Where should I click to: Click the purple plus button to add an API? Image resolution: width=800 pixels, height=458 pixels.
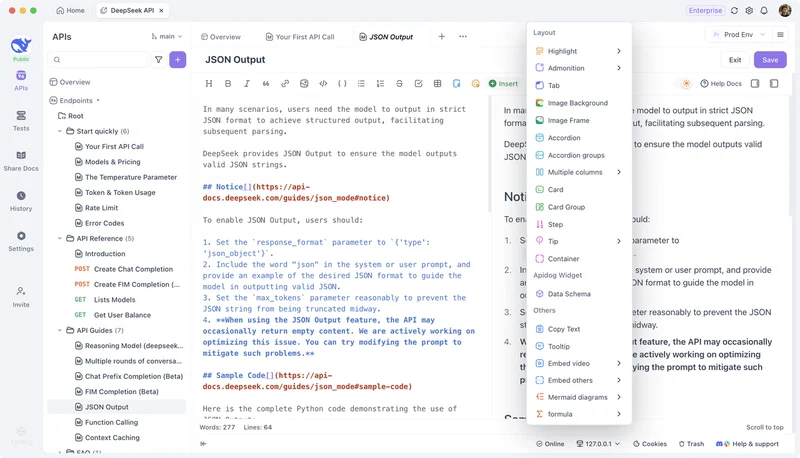click(178, 60)
